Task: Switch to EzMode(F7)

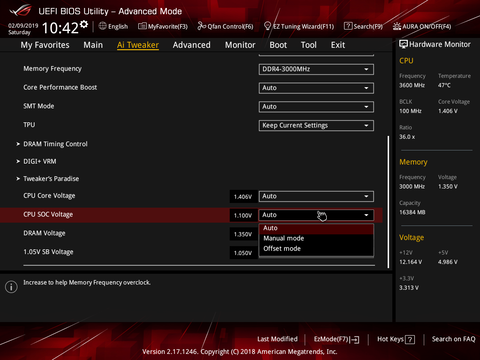Action: 336,339
